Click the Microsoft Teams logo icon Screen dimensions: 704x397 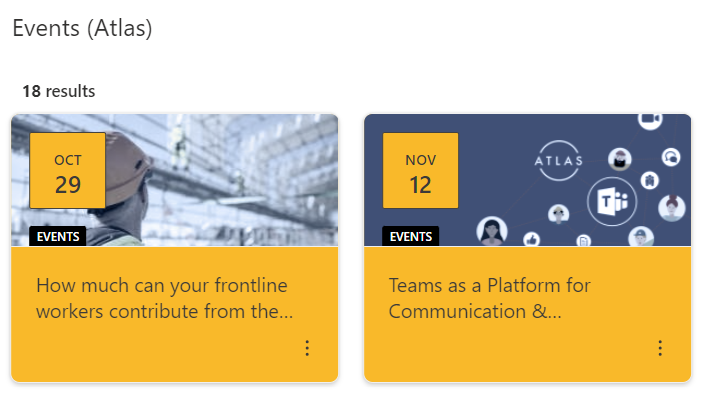[612, 201]
